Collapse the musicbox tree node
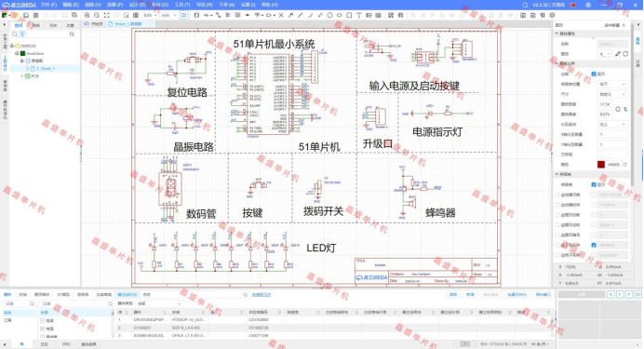 click(x=18, y=53)
